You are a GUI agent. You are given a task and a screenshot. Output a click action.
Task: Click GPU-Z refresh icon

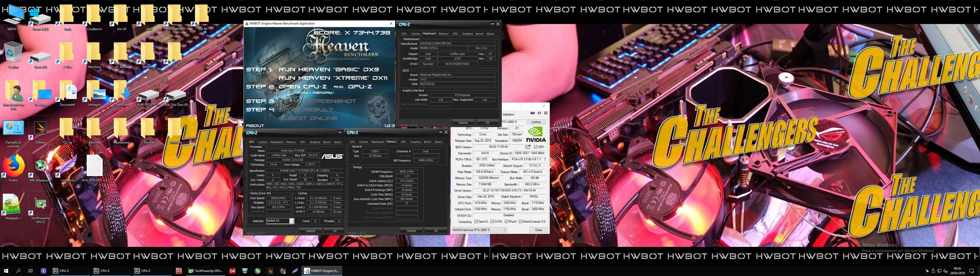click(x=539, y=113)
